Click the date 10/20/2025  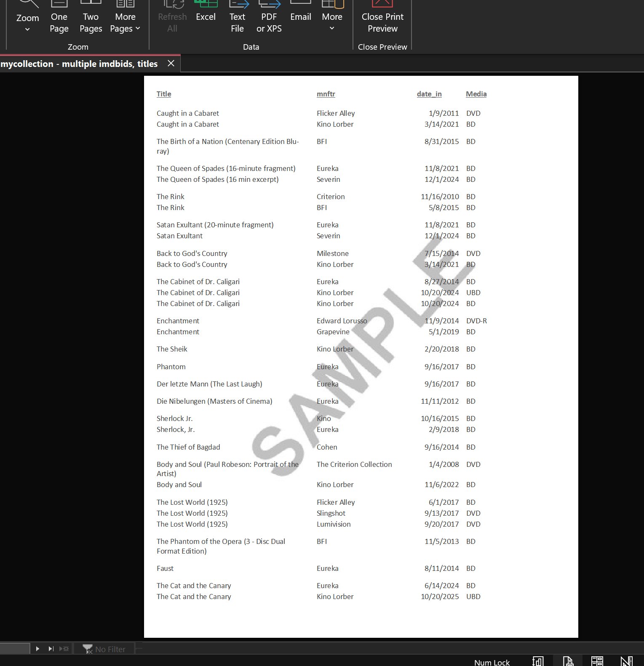point(440,597)
